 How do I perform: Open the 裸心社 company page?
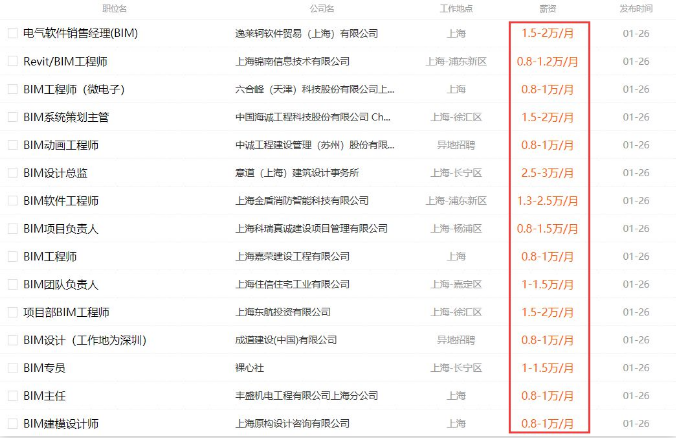[250, 368]
